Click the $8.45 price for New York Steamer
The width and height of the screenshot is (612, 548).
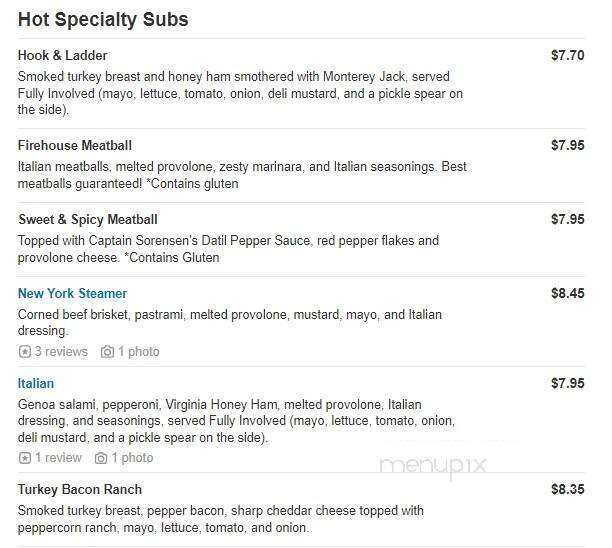pos(567,294)
